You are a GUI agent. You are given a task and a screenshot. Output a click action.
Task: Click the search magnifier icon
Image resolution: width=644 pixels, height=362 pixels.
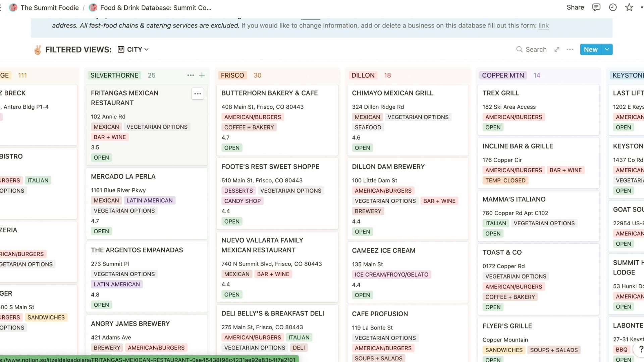pos(519,49)
